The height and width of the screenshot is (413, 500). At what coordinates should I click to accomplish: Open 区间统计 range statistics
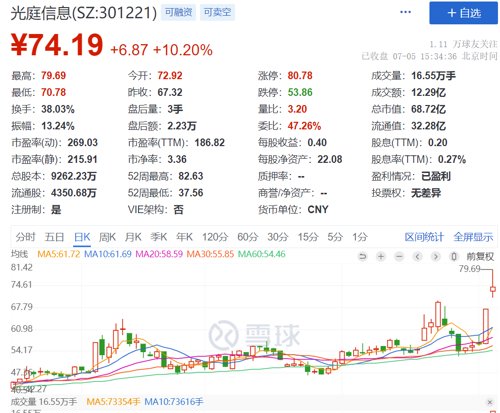[x=424, y=237]
